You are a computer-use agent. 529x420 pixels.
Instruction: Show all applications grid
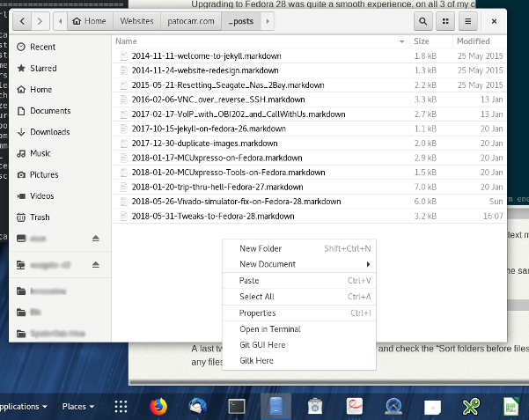click(x=121, y=407)
